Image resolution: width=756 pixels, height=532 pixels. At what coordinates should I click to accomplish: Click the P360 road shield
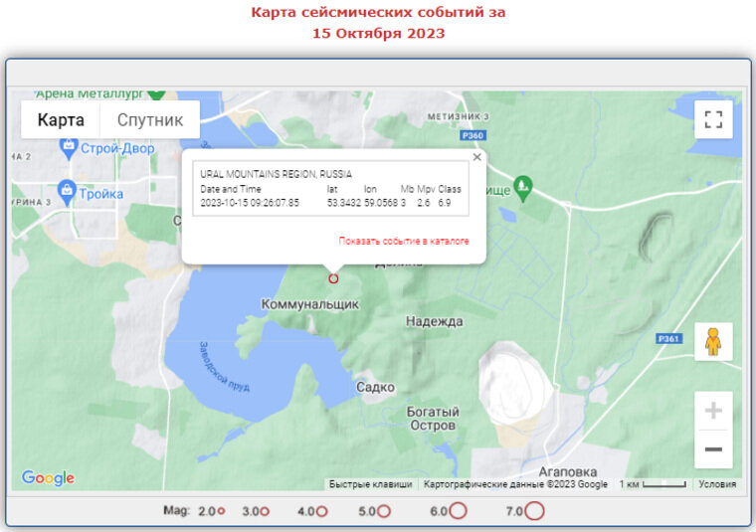[472, 135]
